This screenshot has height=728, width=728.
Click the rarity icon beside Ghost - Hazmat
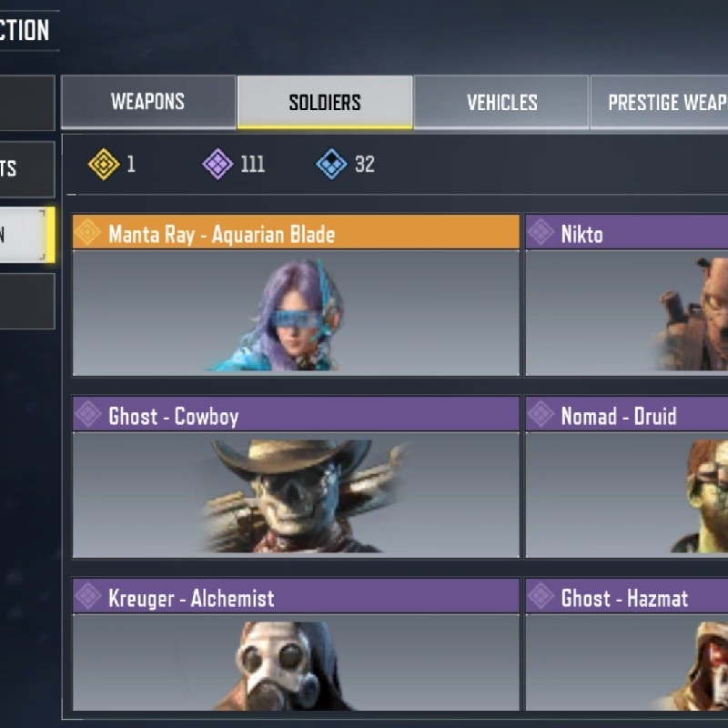541,596
